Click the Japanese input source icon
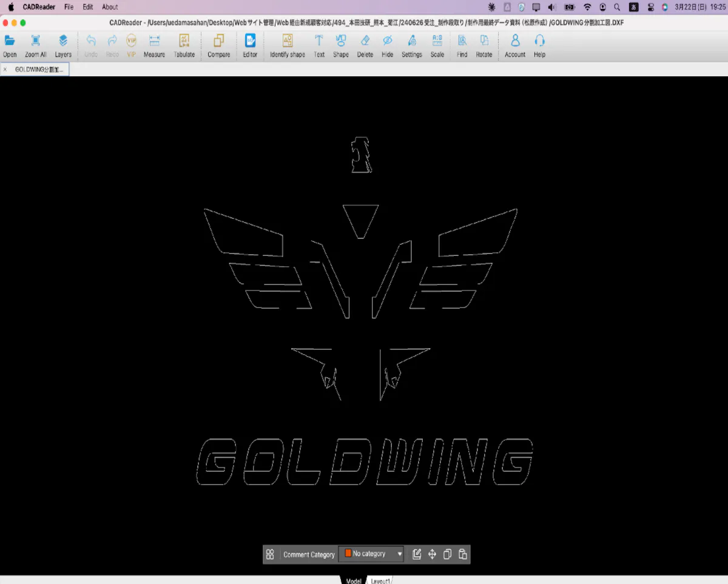The width and height of the screenshot is (728, 584). pyautogui.click(x=634, y=7)
